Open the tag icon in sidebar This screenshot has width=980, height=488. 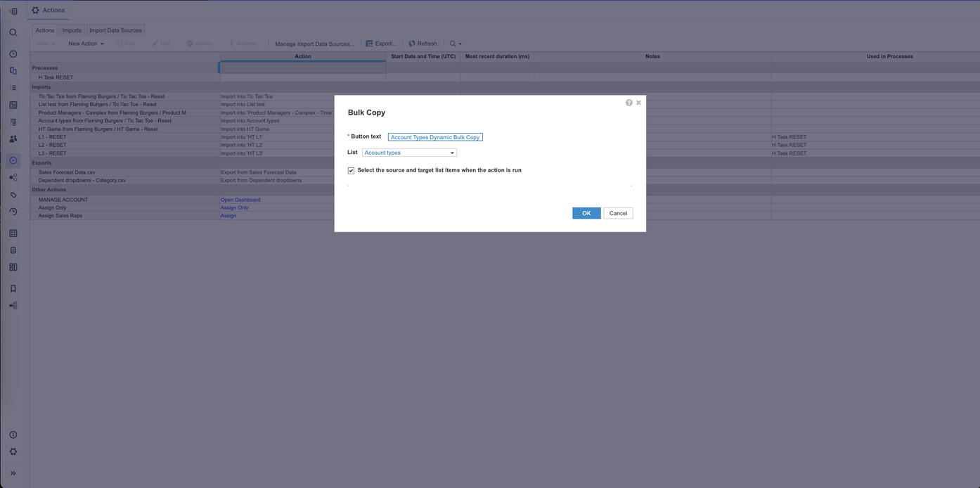[13, 195]
